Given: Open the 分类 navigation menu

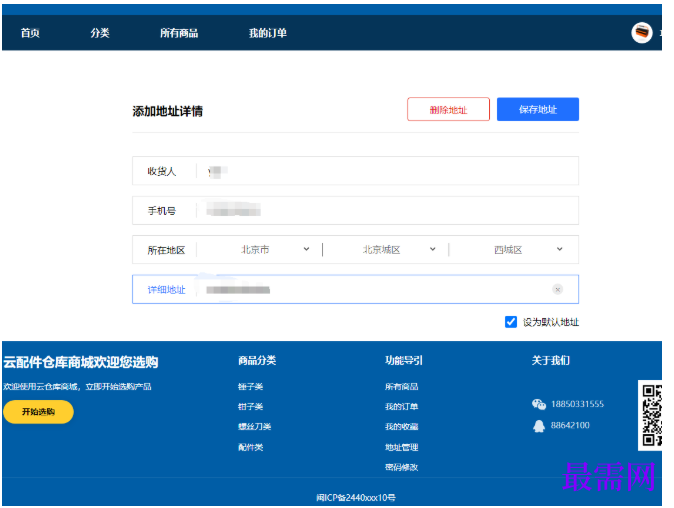Looking at the screenshot, I should pos(100,33).
